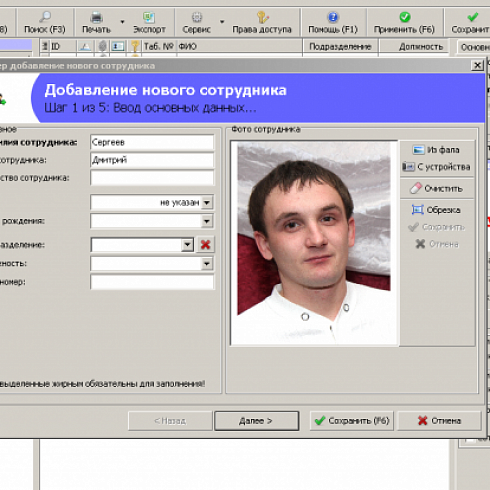Open Помощь (F1) help toolbar item

pyautogui.click(x=333, y=23)
